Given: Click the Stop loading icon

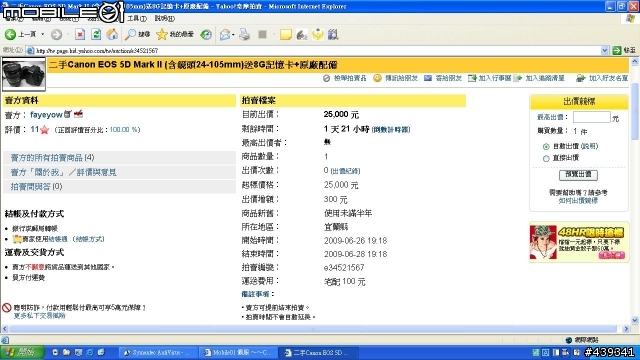Looking at the screenshot, I should click(x=80, y=35).
